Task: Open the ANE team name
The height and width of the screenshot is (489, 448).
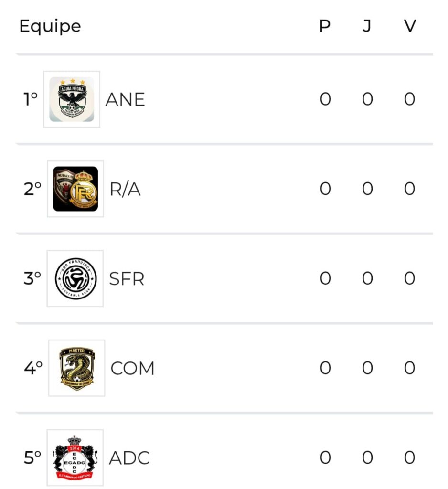Action: coord(125,99)
